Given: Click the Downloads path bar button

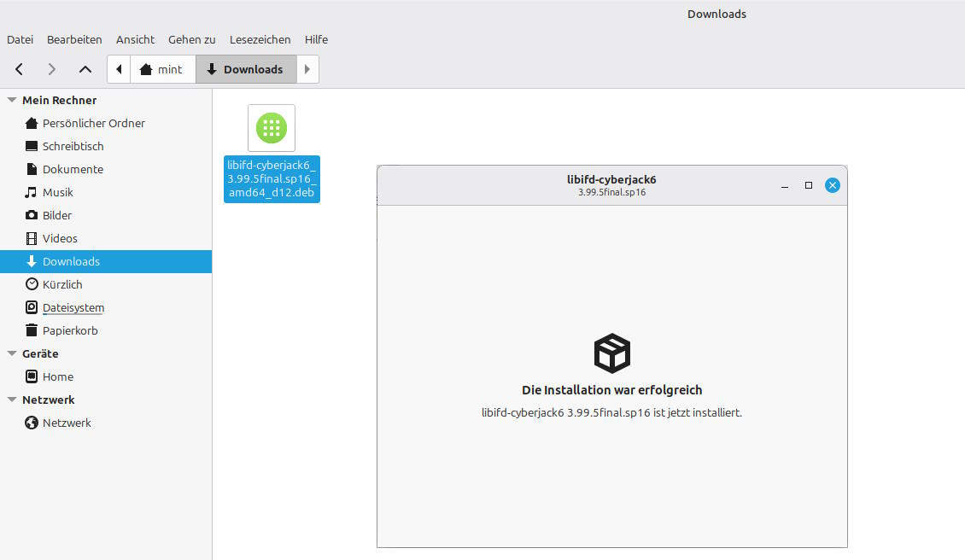Looking at the screenshot, I should [246, 69].
